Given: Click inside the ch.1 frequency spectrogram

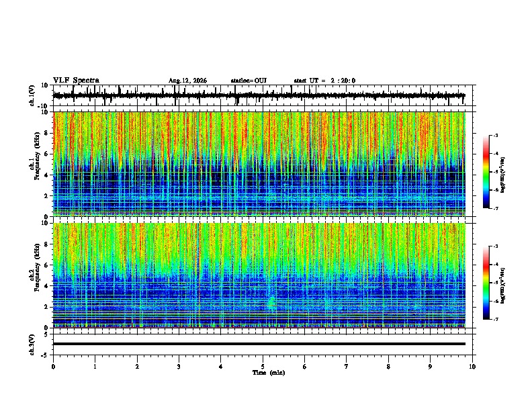Looking at the screenshot, I should [x=259, y=164].
